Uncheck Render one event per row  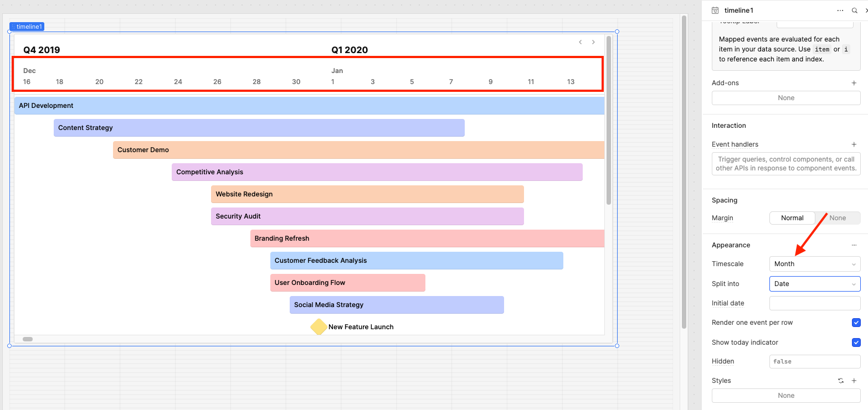(856, 323)
